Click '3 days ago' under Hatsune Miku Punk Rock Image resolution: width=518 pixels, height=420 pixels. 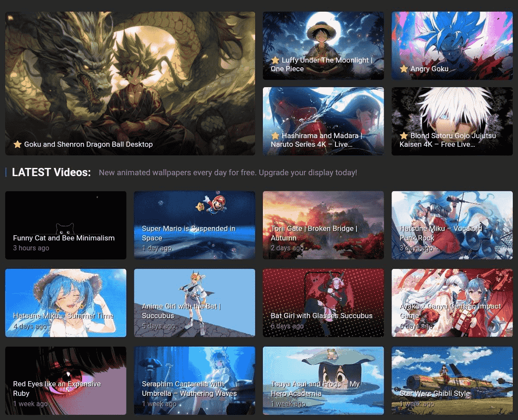(x=416, y=248)
